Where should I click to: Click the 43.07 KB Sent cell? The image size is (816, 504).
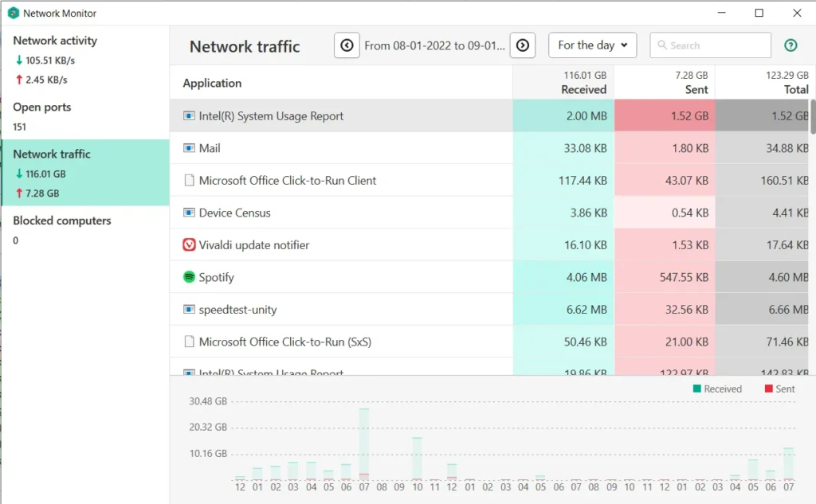665,180
